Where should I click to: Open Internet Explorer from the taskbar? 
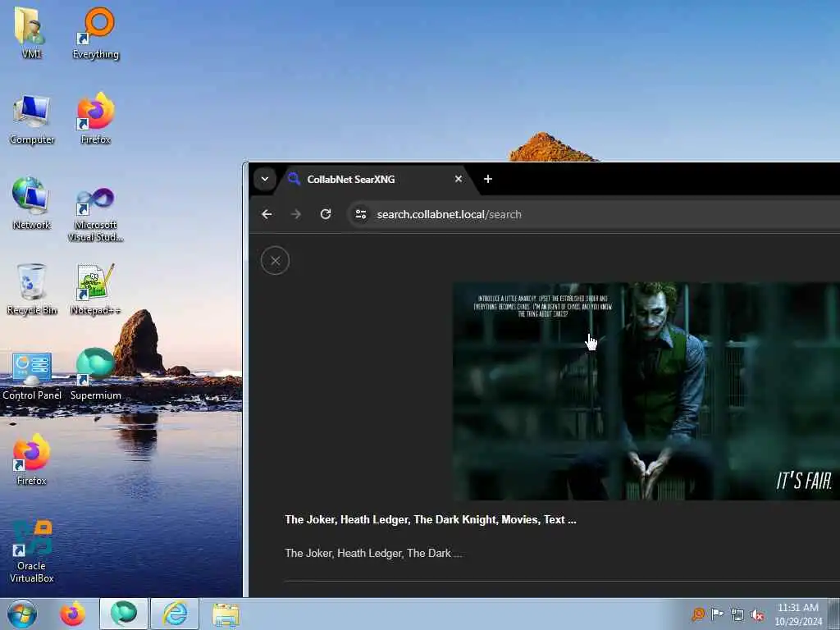pyautogui.click(x=175, y=614)
